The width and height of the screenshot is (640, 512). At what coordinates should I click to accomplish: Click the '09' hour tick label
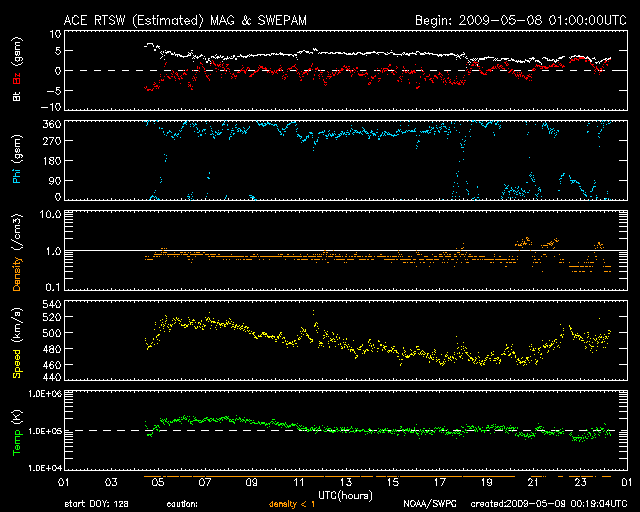click(252, 482)
